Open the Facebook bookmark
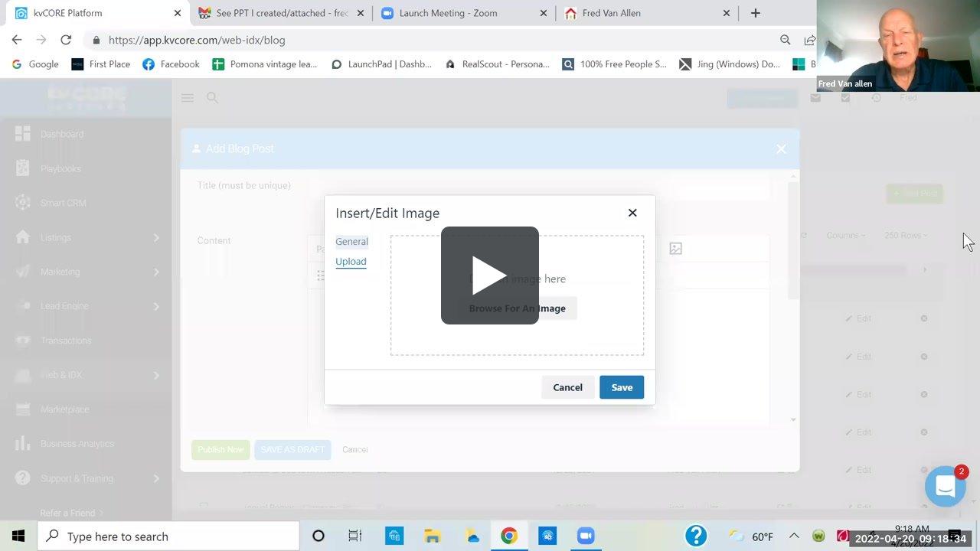The image size is (980, 551). 171,64
